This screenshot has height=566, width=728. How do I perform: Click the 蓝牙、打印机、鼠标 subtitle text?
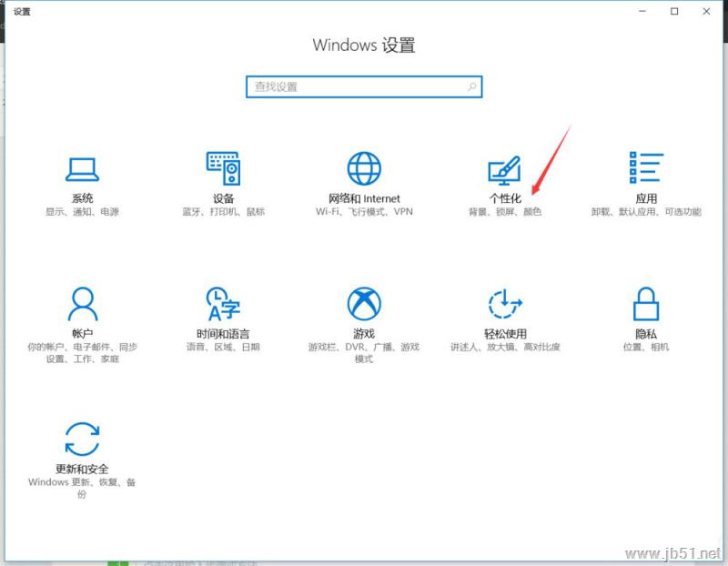click(x=223, y=208)
